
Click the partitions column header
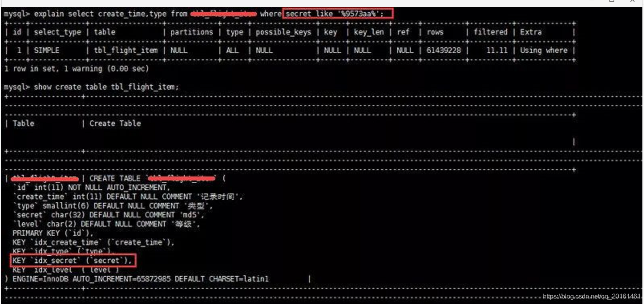tap(192, 32)
